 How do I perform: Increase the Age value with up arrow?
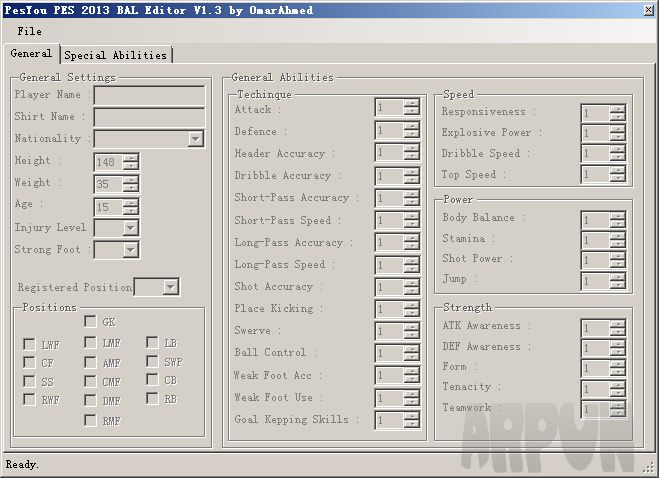coord(131,203)
